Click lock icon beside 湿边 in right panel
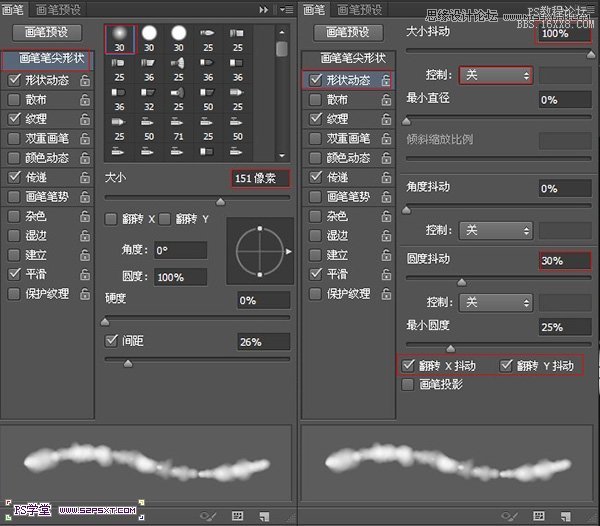Image resolution: width=600 pixels, height=526 pixels. point(386,236)
